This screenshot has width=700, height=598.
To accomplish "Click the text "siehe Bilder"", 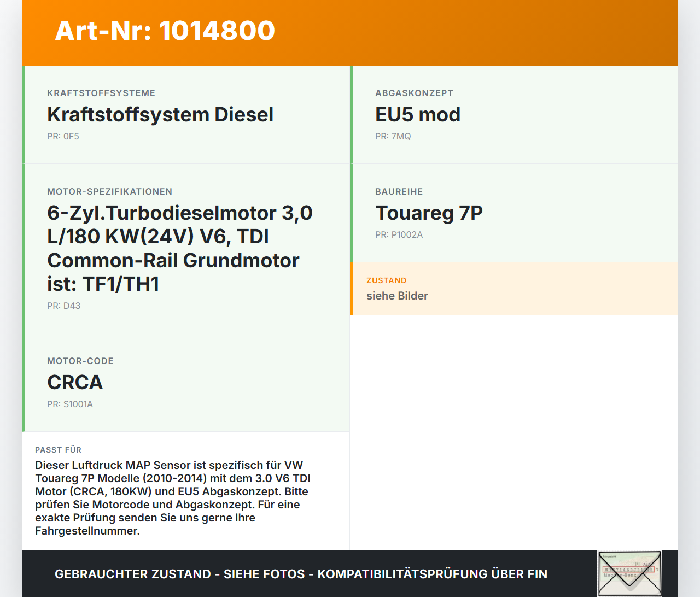I will tap(397, 296).
